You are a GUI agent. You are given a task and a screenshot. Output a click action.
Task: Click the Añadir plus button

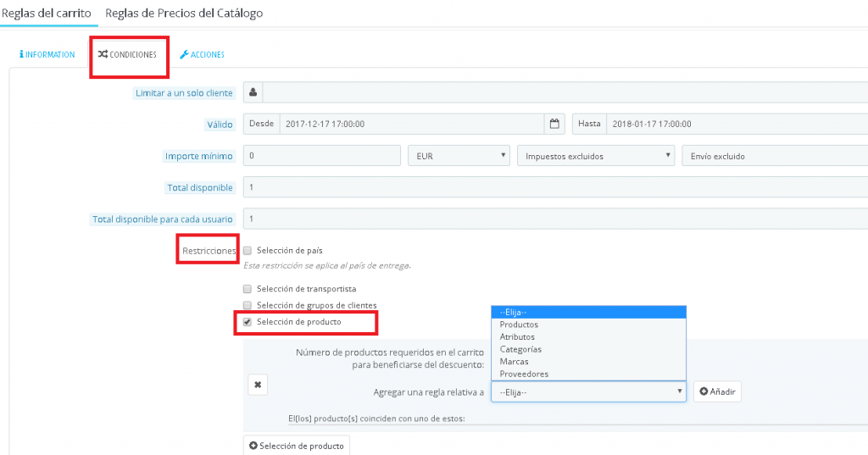(717, 392)
